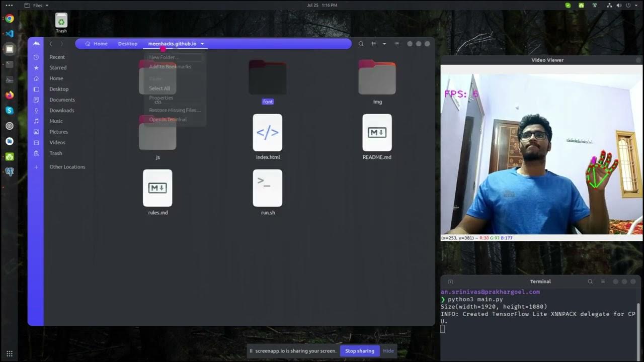644x362 pixels.
Task: Click the green house tray icon
Action: 581,5
